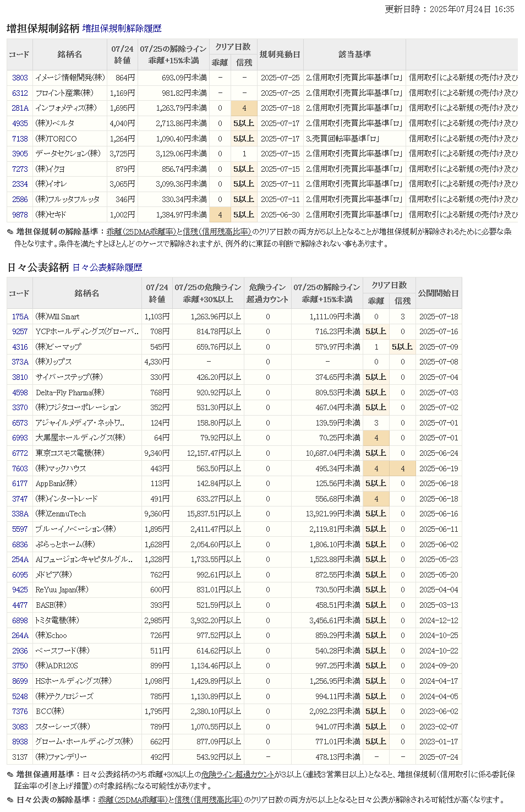Click the 規制発動日 column header
Image resolution: width=525 pixels, height=812 pixels.
click(x=280, y=55)
